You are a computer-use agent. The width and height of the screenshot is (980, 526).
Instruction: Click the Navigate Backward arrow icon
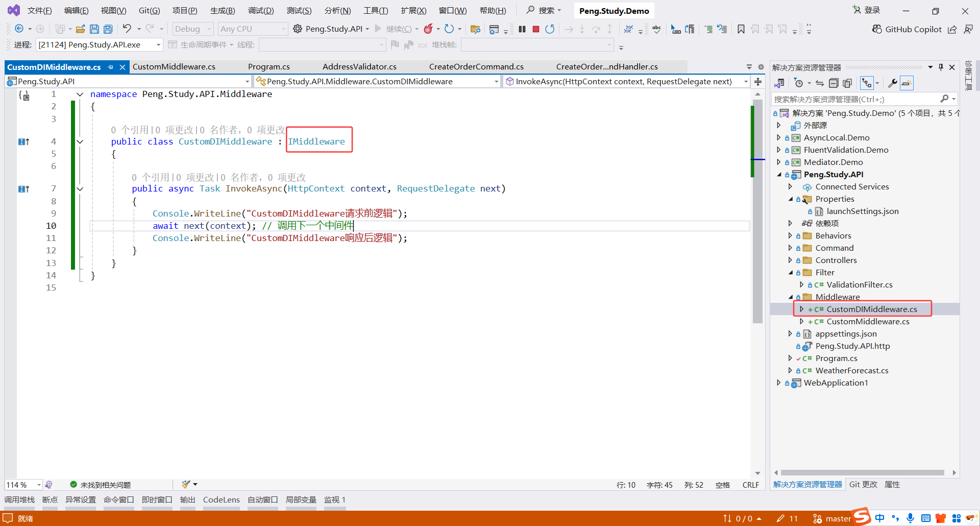point(19,29)
